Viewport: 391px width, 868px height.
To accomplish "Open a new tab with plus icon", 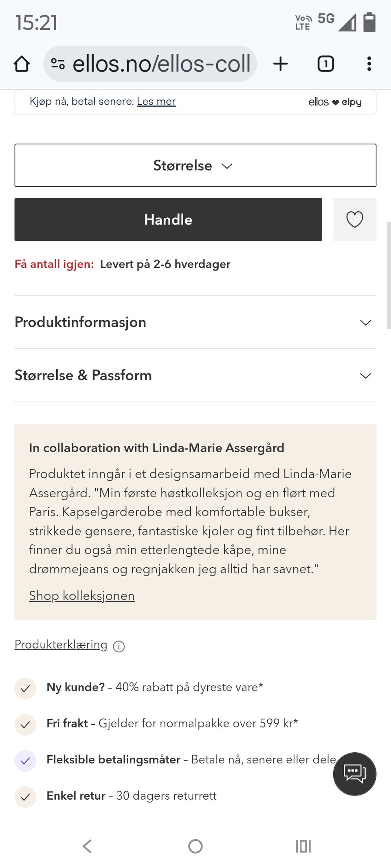I will [281, 64].
